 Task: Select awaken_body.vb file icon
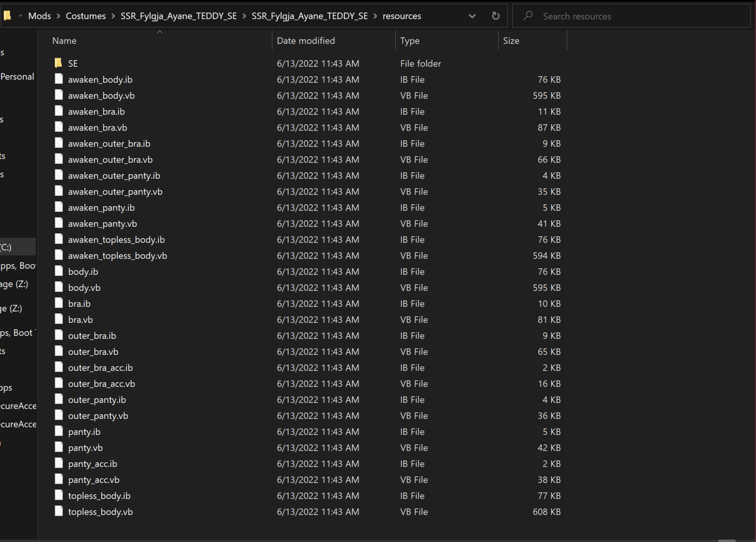coord(59,95)
